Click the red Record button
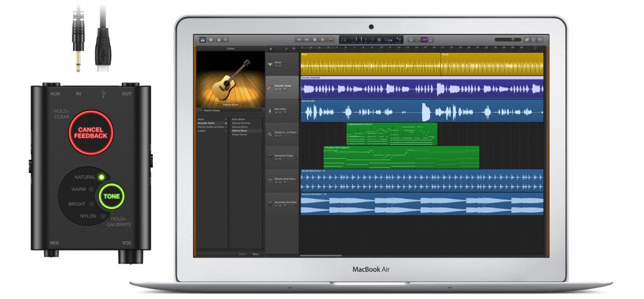Viewport: 644px width, 299px height. [x=330, y=39]
